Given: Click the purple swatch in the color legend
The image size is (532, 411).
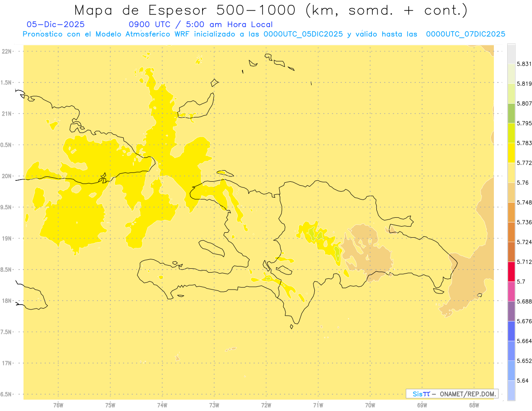Looking at the screenshot, I should [x=511, y=311].
